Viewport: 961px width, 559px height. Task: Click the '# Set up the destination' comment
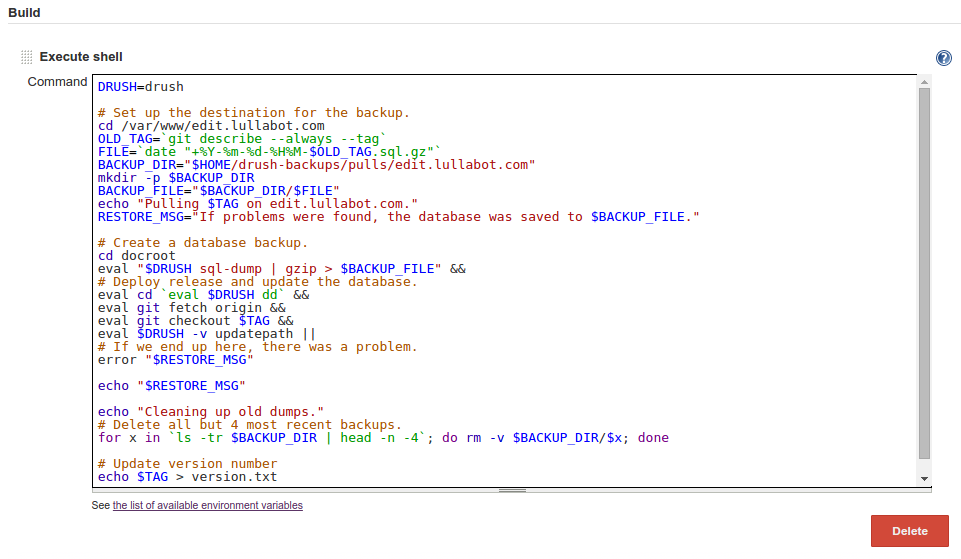(253, 113)
